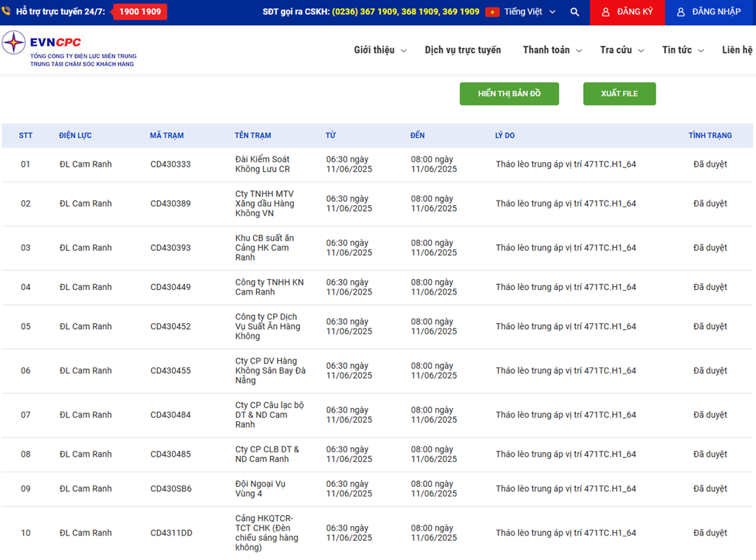Click the TÌNH TRẠNG column header
The width and height of the screenshot is (756, 560).
(710, 136)
